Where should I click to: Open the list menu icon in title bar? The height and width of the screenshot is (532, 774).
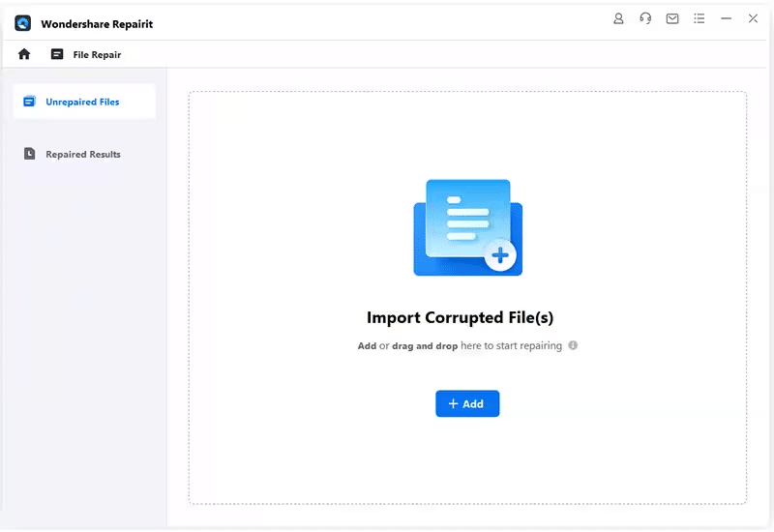coord(699,18)
